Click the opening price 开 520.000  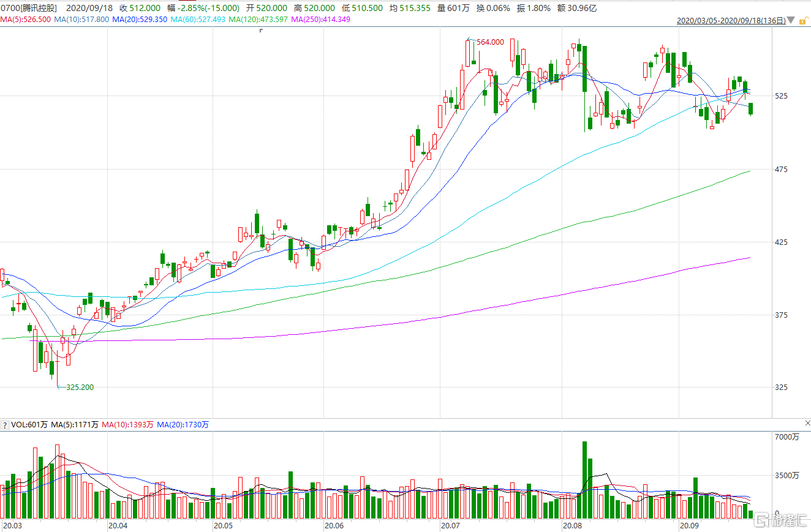tap(266, 8)
